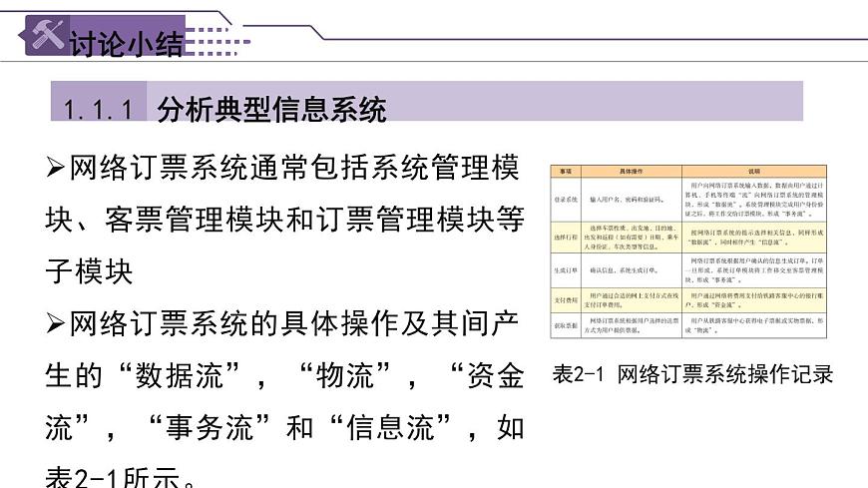The height and width of the screenshot is (488, 868).
Task: Click the table header cell 事项
Action: [x=566, y=172]
